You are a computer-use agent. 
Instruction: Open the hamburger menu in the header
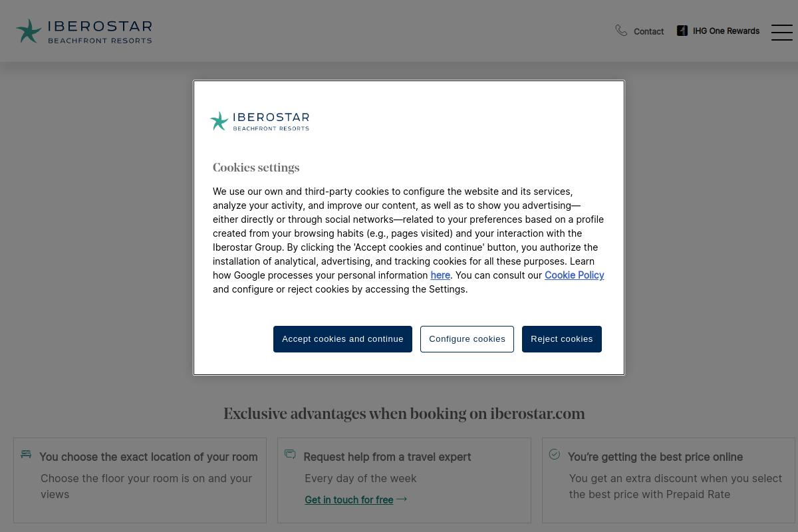coord(781,32)
